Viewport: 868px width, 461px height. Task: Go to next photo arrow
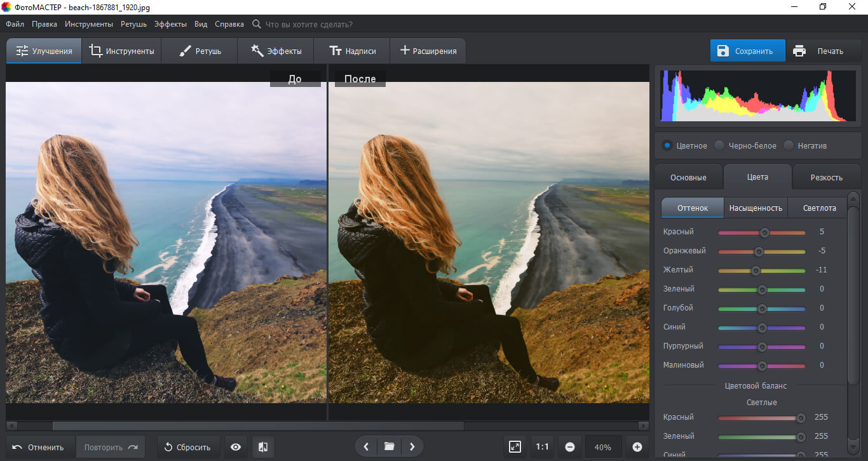point(412,447)
